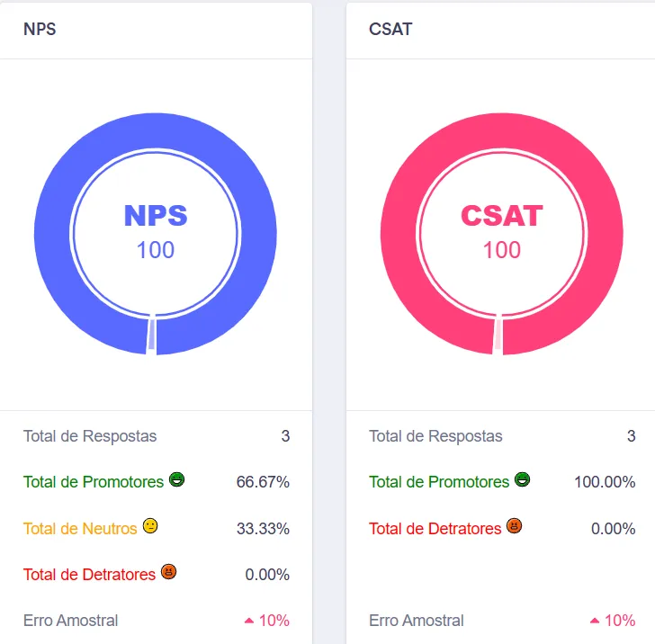The height and width of the screenshot is (644, 655).
Task: Click the green smiley icon in CSAT card
Action: (522, 479)
